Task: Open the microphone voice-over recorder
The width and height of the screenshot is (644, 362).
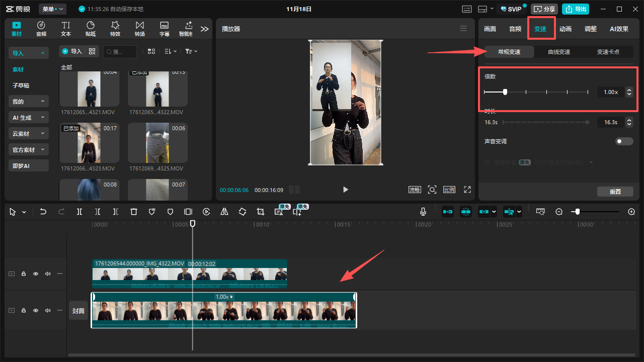Action: 423,212
